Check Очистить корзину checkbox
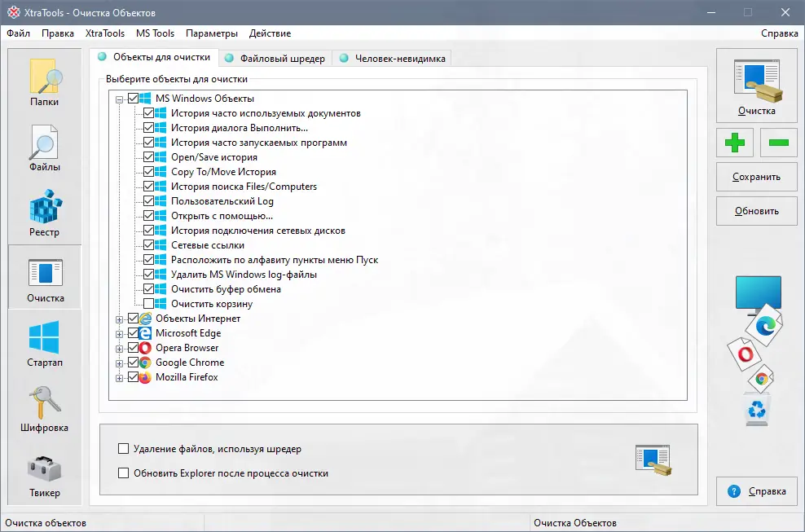The image size is (805, 532). point(148,304)
